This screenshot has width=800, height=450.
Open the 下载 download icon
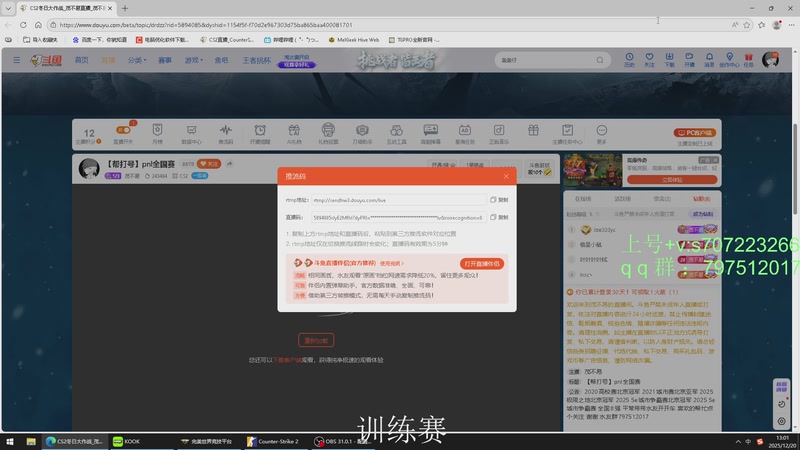(669, 60)
